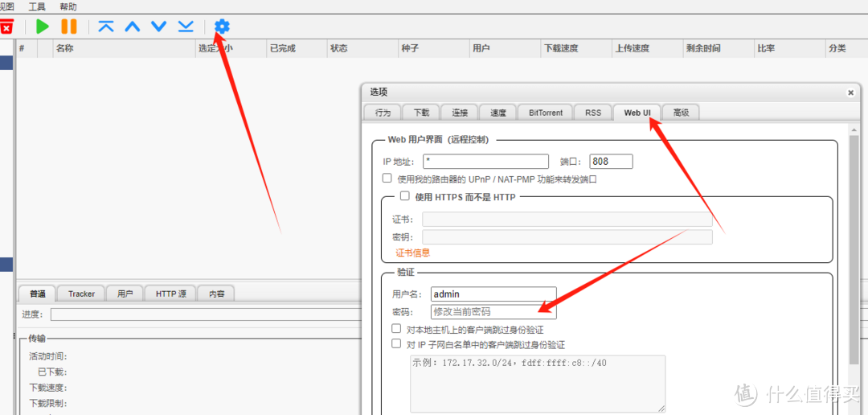Switch to the 行为 tab
The image size is (868, 415).
click(383, 113)
